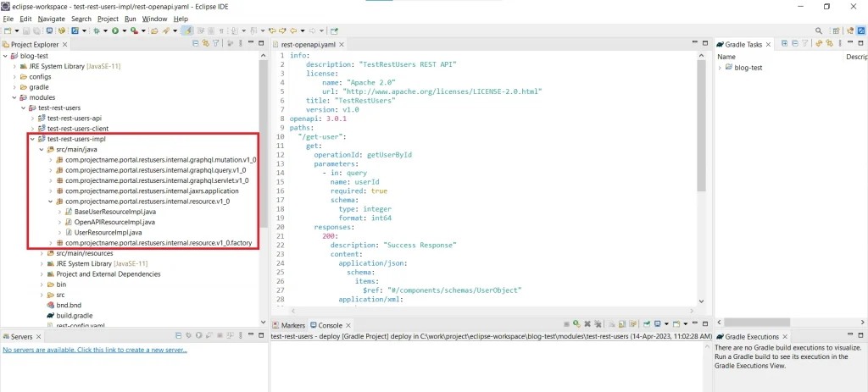The image size is (868, 392).
Task: Click Remove All Terminated Launches in Console
Action: point(598,324)
